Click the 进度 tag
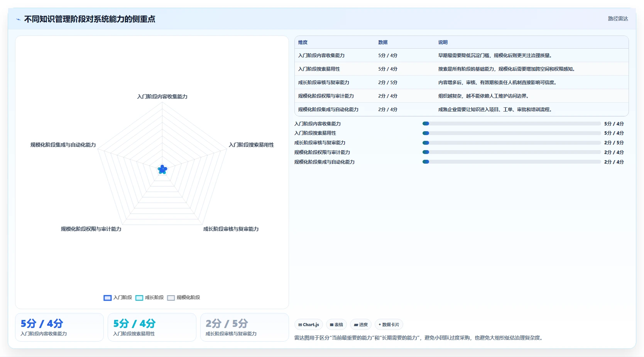This screenshot has width=644, height=357. [361, 325]
